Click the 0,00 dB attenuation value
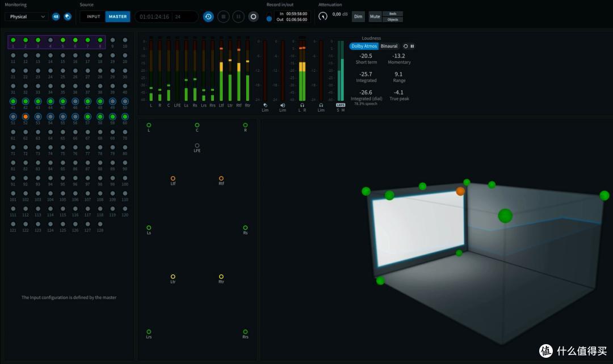The height and width of the screenshot is (364, 613). [340, 14]
